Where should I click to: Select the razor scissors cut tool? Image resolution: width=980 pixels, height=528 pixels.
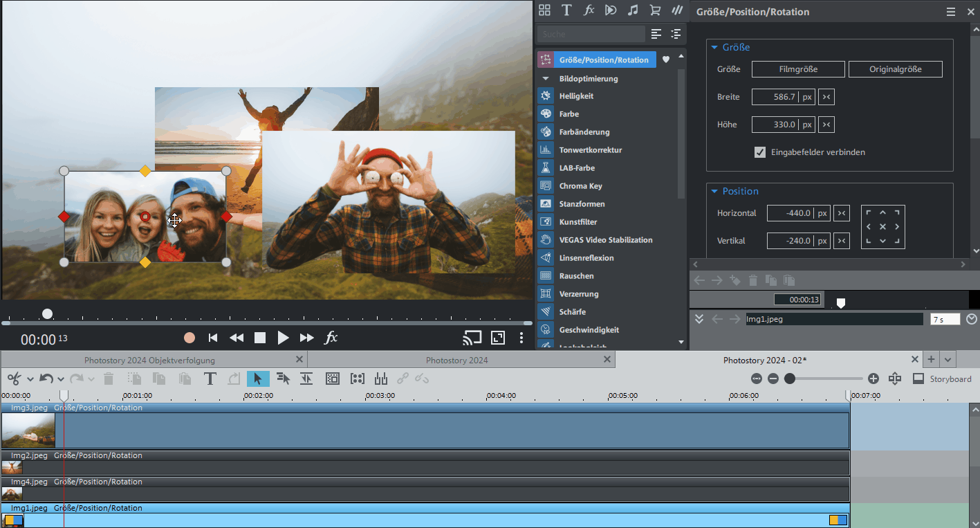pos(14,379)
